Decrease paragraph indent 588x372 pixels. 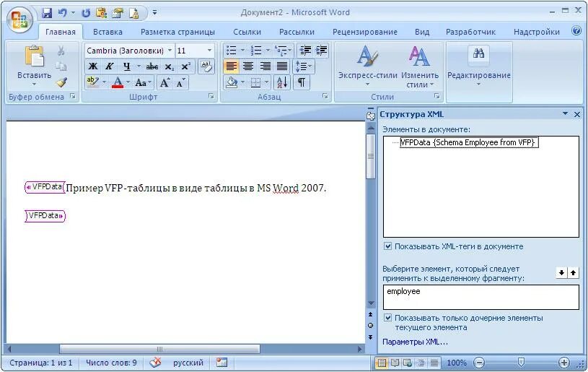305,51
